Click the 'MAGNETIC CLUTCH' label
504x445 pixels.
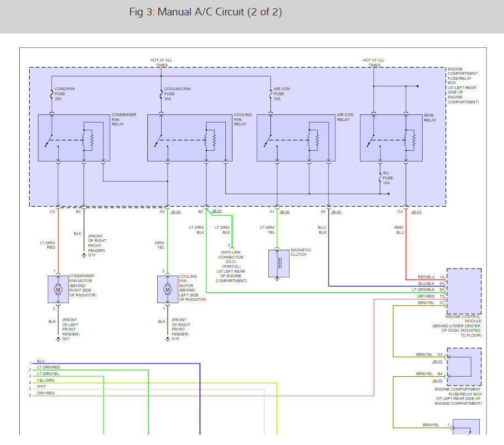click(x=301, y=252)
